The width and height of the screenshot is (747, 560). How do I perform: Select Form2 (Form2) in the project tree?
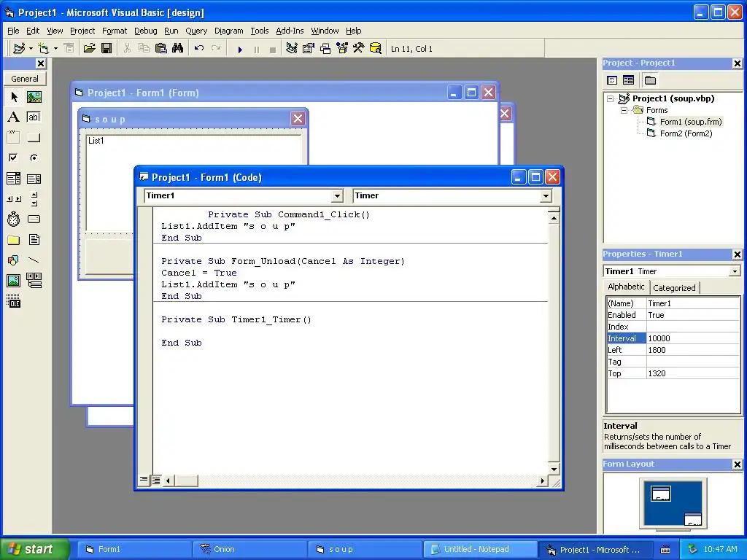click(686, 133)
